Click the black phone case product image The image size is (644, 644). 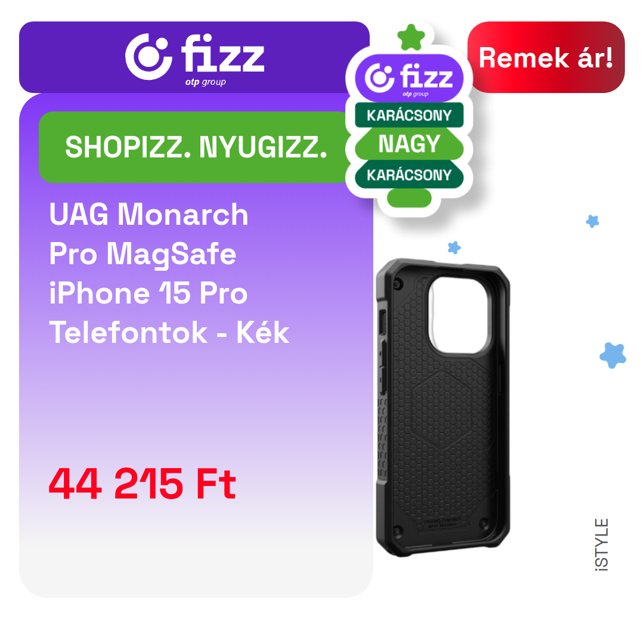[x=442, y=407]
